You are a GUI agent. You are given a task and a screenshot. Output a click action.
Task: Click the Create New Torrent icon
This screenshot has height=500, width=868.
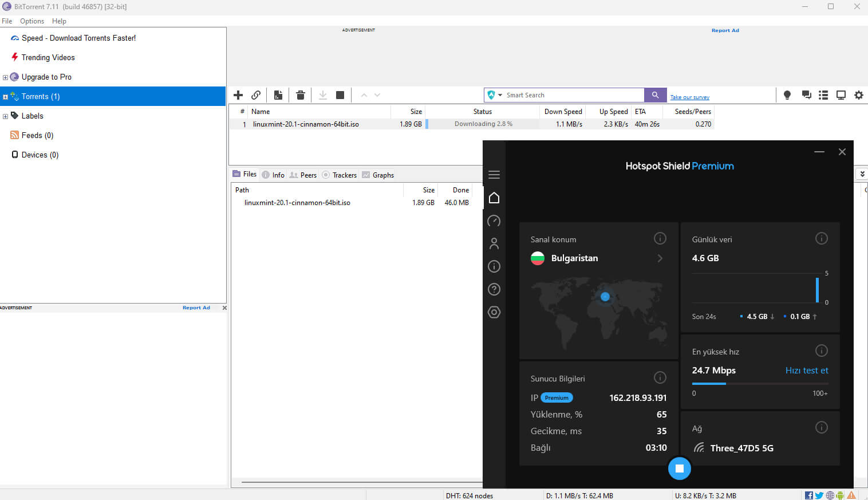[x=278, y=95]
